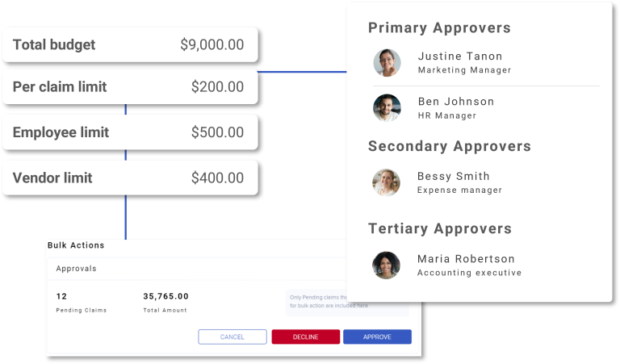This screenshot has width=620, height=364.
Task: Select the Total budget card
Action: [130, 44]
